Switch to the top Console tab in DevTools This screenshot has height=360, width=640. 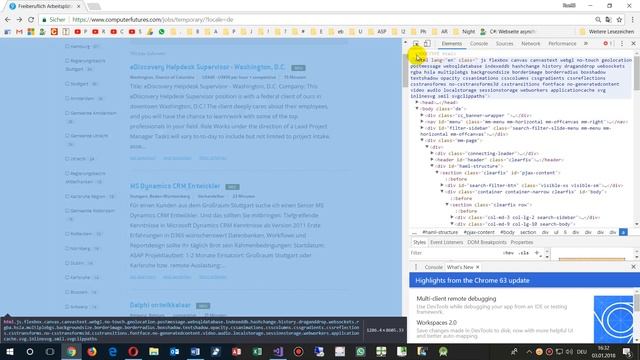click(x=479, y=43)
